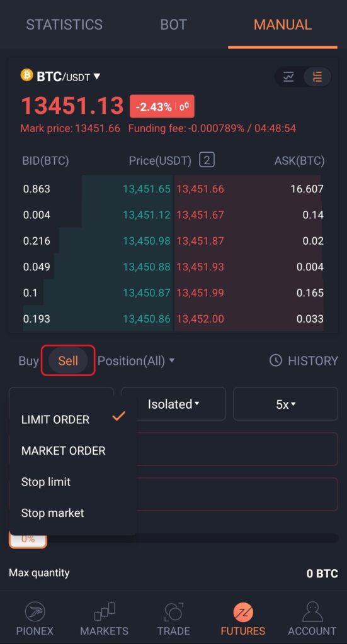Switch to the STATISTICS tab
The height and width of the screenshot is (644, 347).
[64, 25]
